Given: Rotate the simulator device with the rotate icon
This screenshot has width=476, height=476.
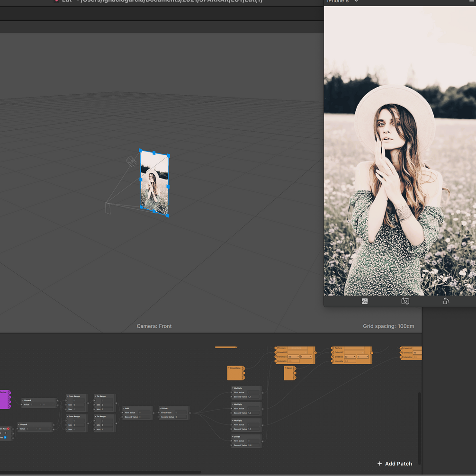Looking at the screenshot, I should click(x=446, y=301).
